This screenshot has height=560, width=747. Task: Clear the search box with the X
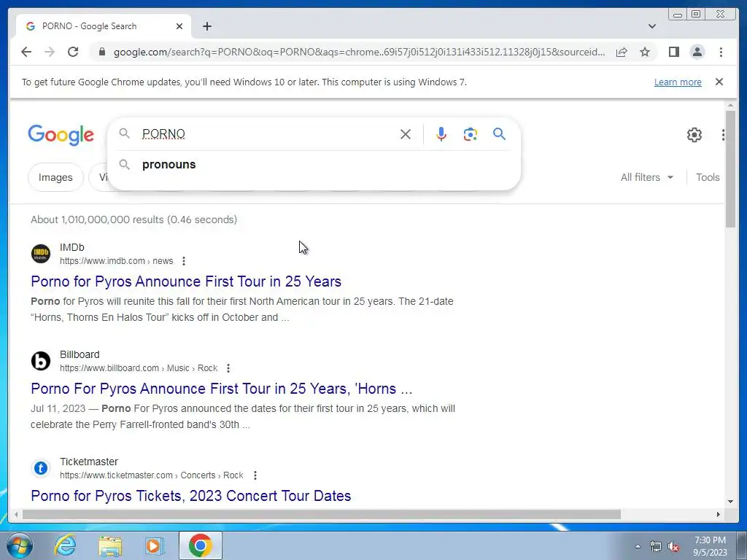coord(406,134)
